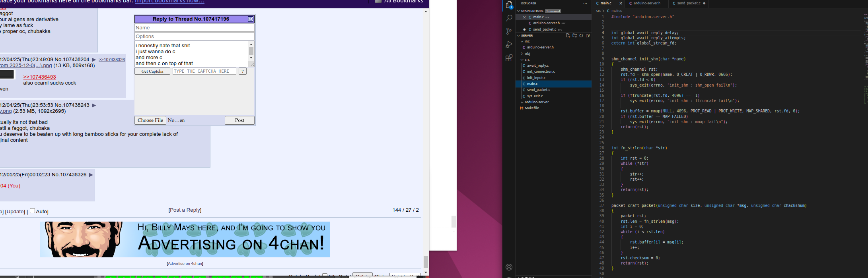Click Choose File in reply form
This screenshot has height=278, width=868.
click(x=150, y=120)
